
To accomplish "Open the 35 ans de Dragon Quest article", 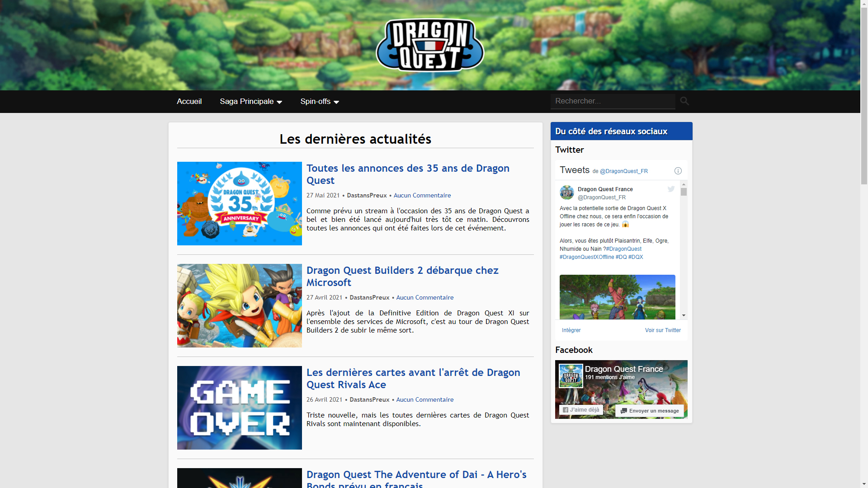I will pyautogui.click(x=408, y=174).
